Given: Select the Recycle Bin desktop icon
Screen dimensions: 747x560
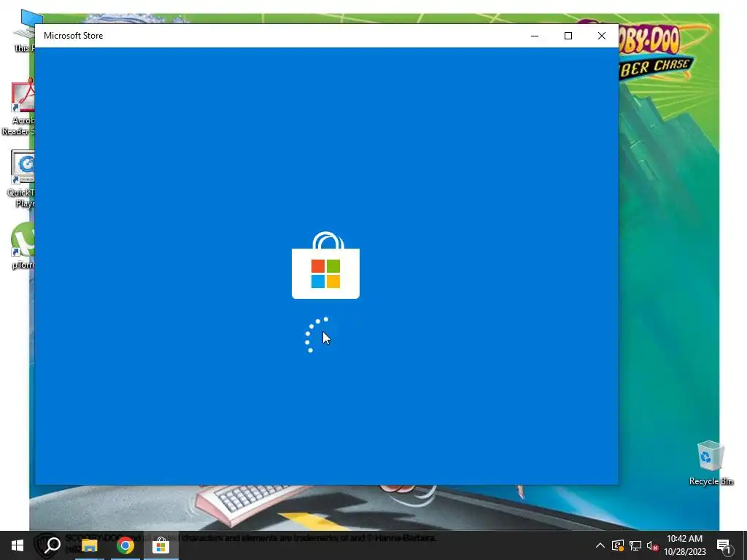Looking at the screenshot, I should (711, 463).
